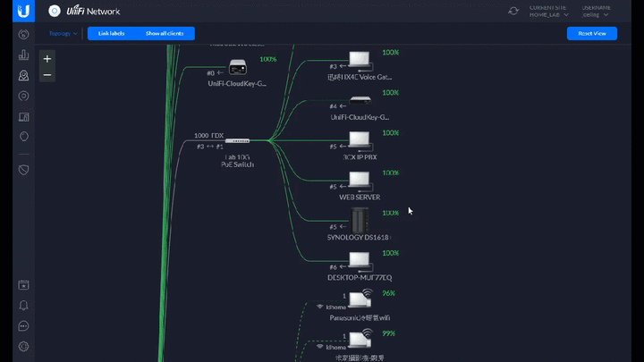Viewport: 644px width, 362px height.
Task: Zoom in with the plus button
Action: 47,59
